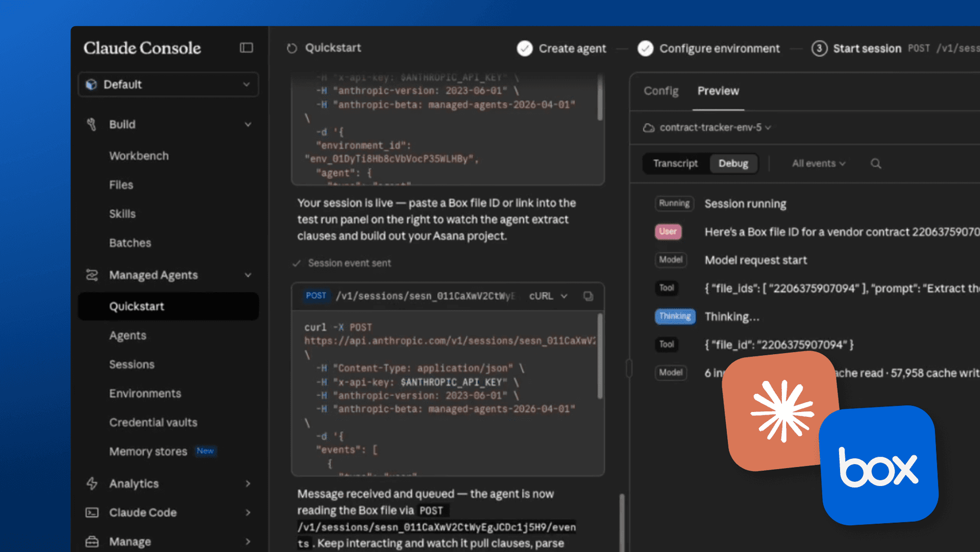
Task: Copy the sessions cURL code snippet
Action: (588, 296)
